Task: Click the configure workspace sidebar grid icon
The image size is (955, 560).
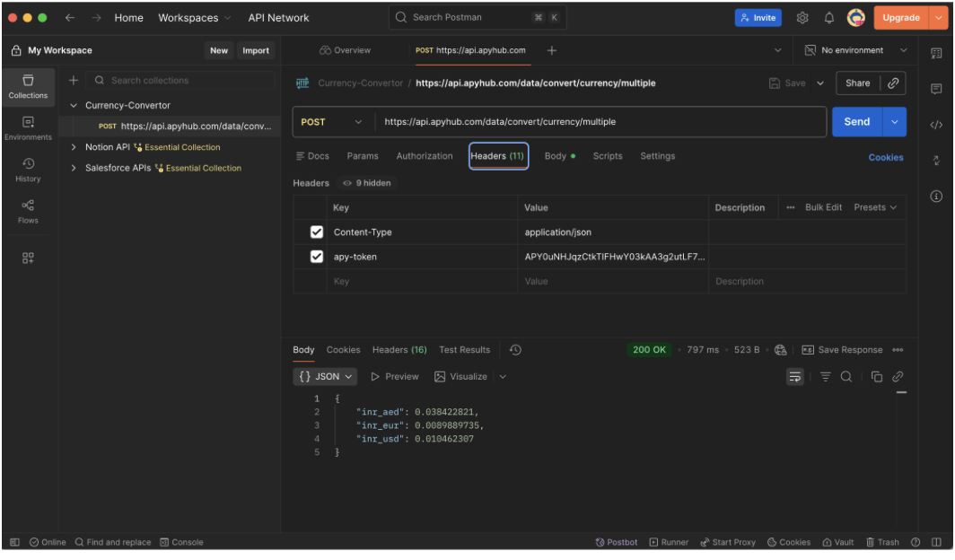Action: tap(28, 258)
